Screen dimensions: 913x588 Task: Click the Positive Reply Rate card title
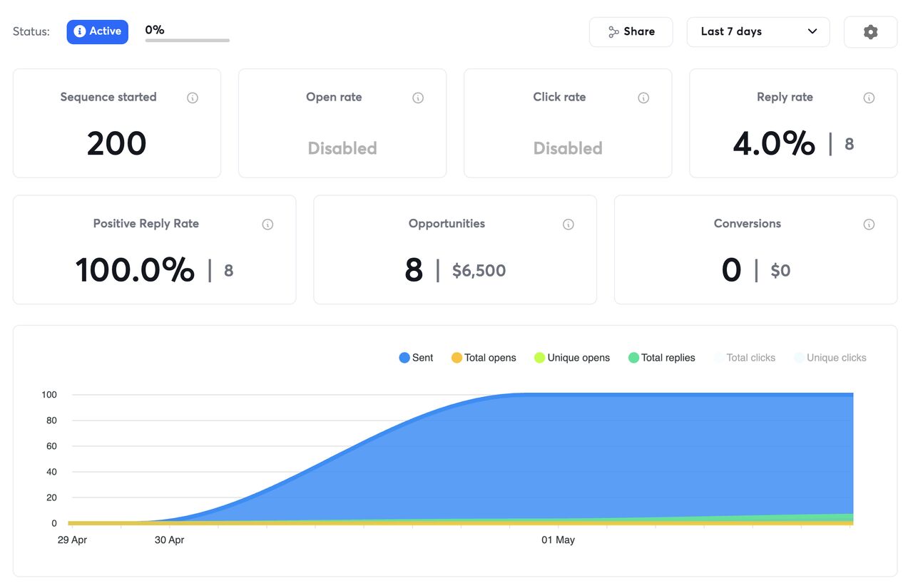(146, 224)
